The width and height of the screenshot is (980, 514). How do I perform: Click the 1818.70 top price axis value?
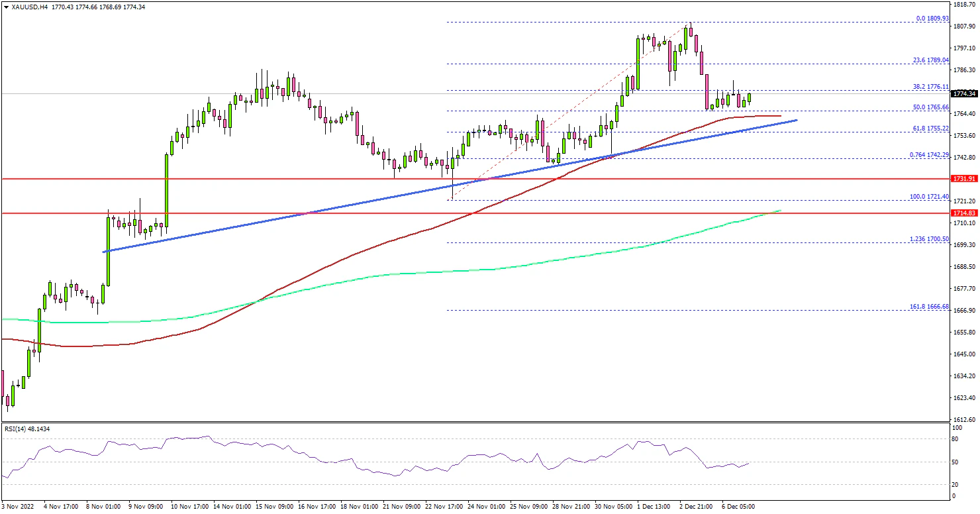click(963, 4)
